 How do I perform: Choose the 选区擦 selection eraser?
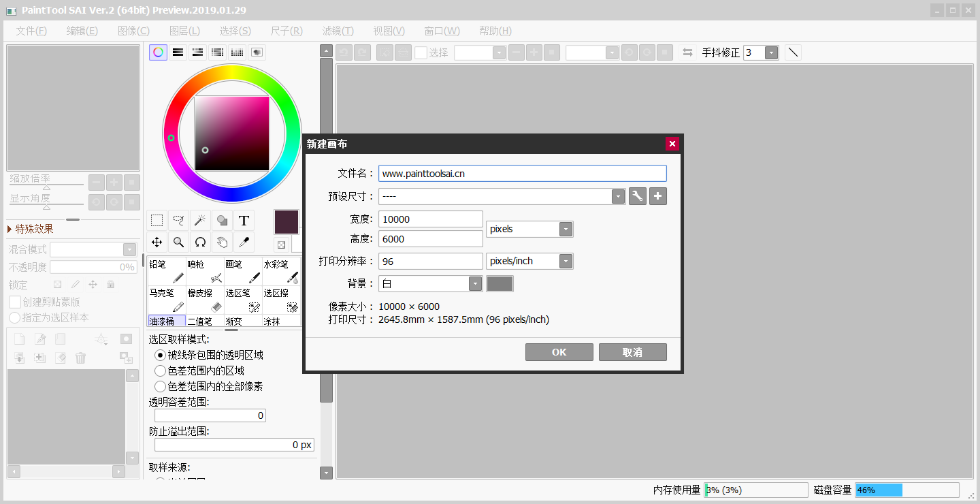coord(281,300)
